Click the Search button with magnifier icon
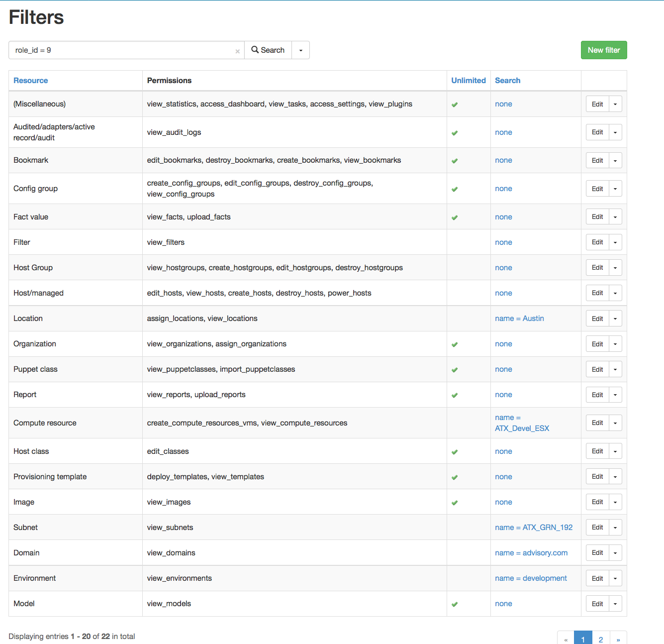The width and height of the screenshot is (664, 644). 268,50
